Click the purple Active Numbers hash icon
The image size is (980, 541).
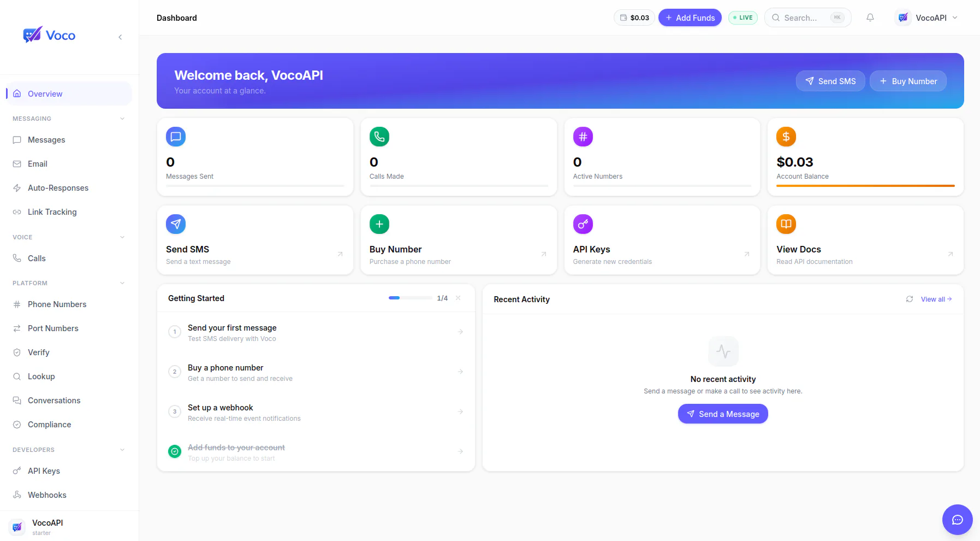pyautogui.click(x=583, y=137)
